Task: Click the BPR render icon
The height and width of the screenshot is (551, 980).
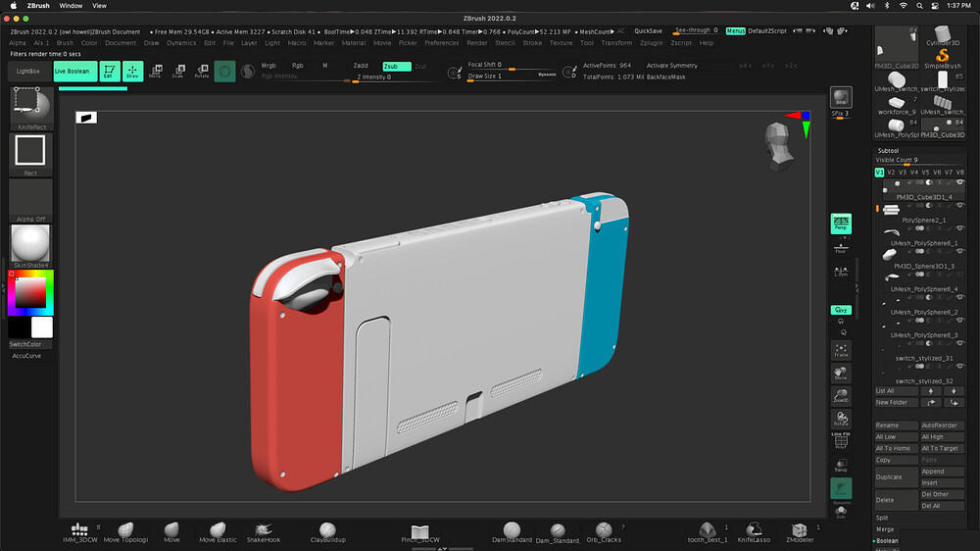Action: pos(841,98)
